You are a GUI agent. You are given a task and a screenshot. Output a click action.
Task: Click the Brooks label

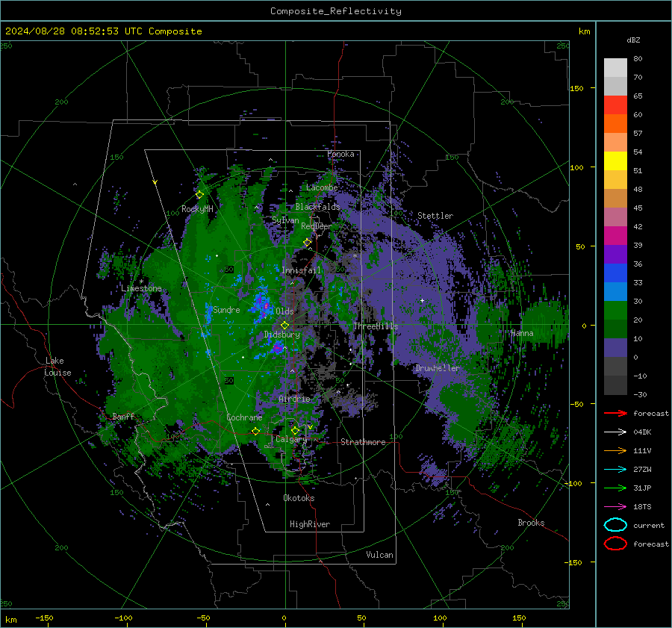531,523
